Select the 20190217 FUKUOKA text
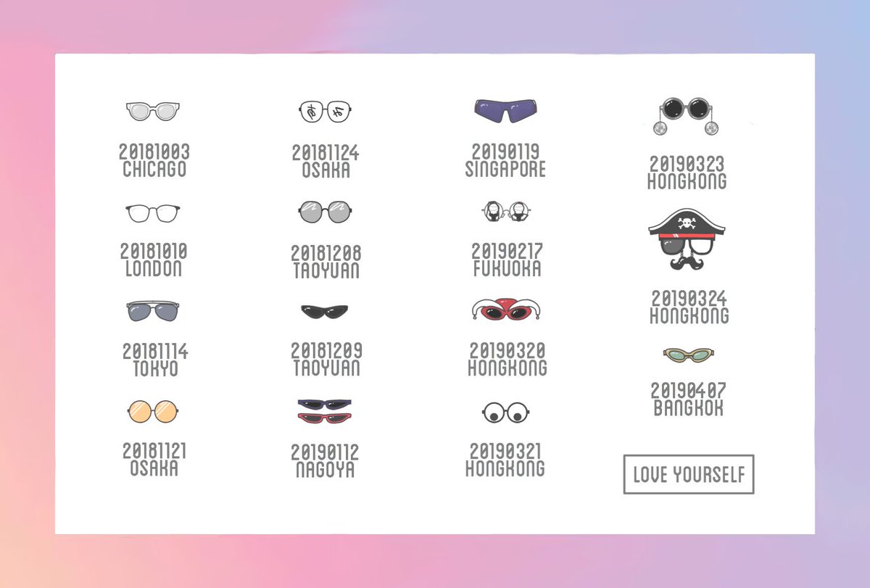The image size is (870, 588). tap(506, 260)
